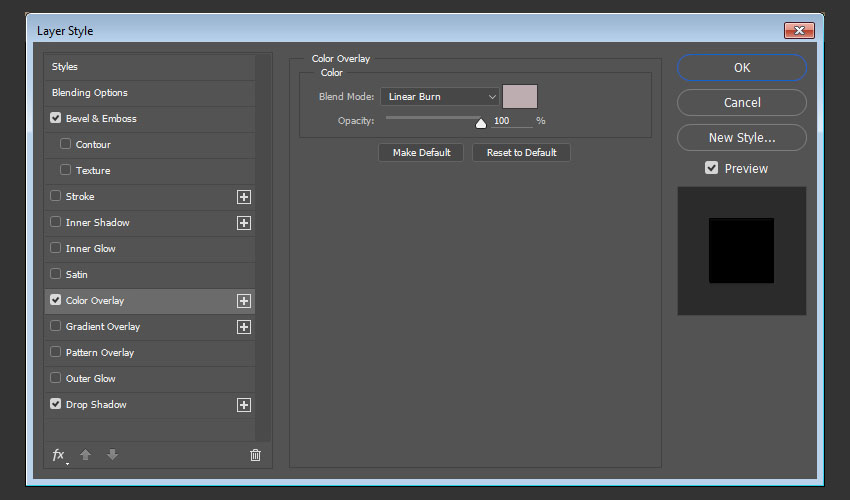Add a Gradient Overlay using plus icon
850x500 pixels.
[x=243, y=327]
